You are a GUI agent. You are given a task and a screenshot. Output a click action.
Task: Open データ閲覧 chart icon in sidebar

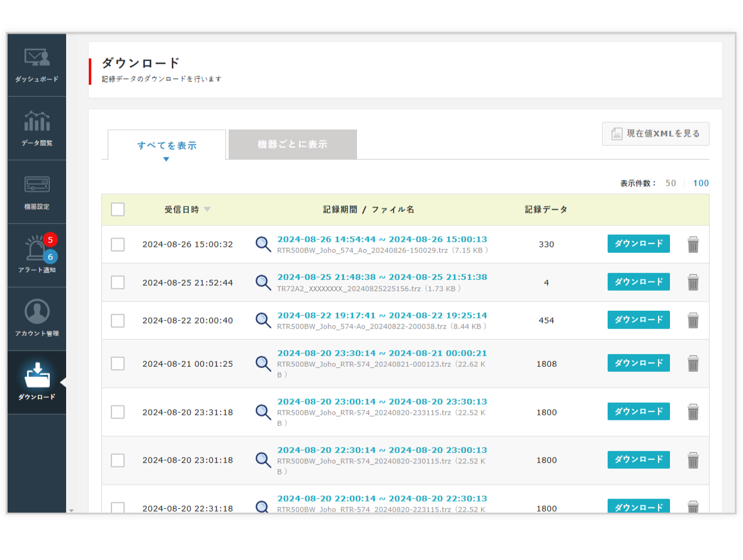(37, 121)
